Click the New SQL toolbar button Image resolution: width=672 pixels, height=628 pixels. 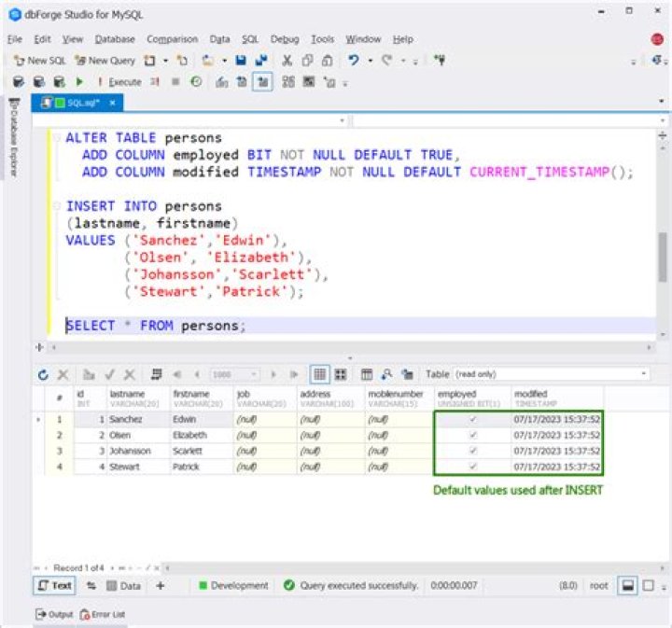[39, 61]
